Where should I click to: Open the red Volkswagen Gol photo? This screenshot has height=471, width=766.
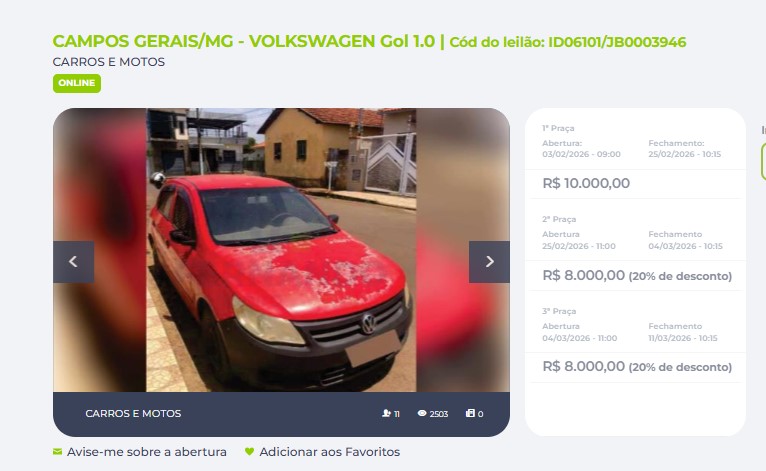pyautogui.click(x=281, y=250)
